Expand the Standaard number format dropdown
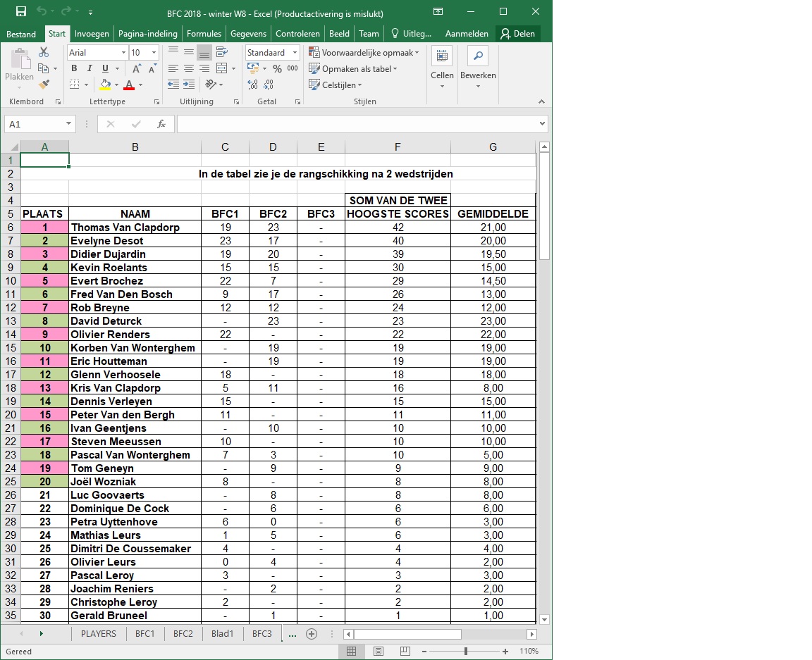 [x=294, y=53]
